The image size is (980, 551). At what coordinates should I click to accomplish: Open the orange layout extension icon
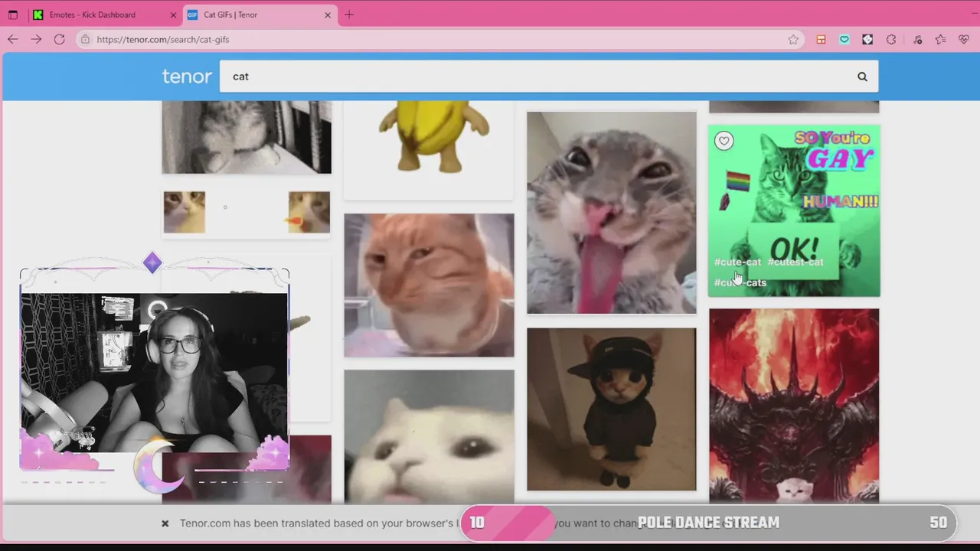pyautogui.click(x=821, y=39)
